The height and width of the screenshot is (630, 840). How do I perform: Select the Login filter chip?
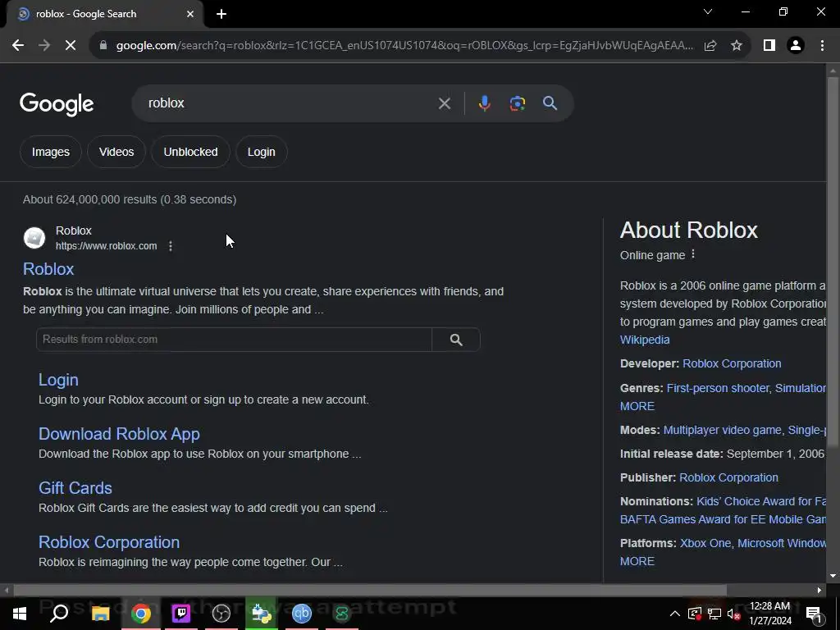pos(262,152)
